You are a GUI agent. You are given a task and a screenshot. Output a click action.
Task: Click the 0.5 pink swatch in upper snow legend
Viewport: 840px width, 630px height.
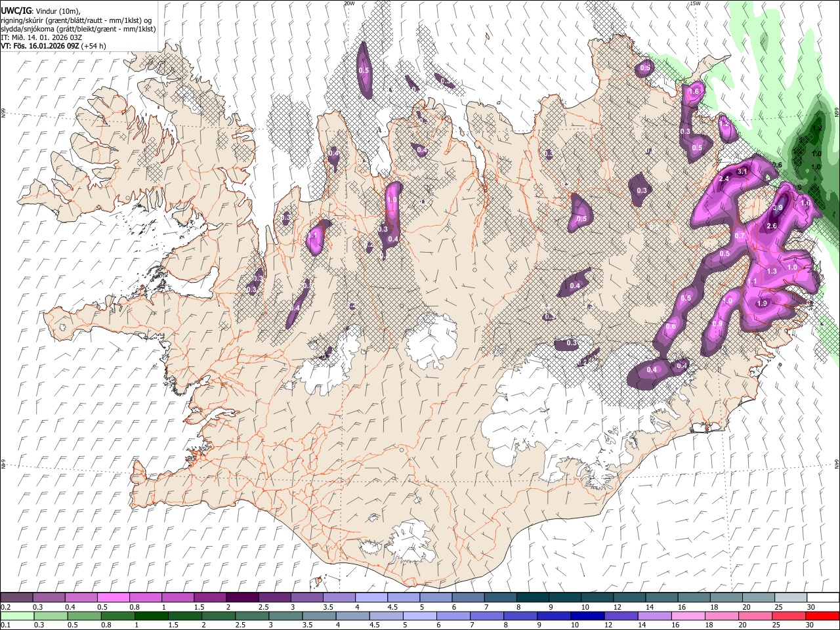pyautogui.click(x=113, y=598)
